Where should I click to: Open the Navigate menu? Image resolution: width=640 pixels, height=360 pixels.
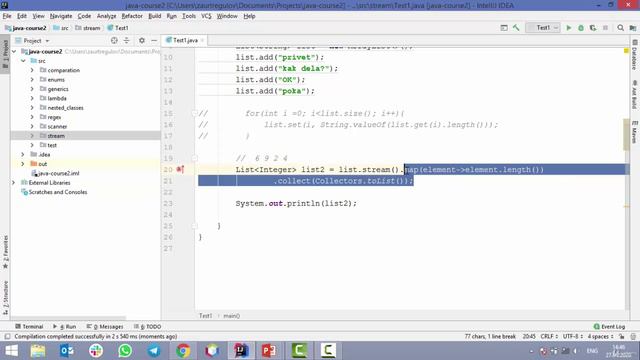tap(61, 16)
